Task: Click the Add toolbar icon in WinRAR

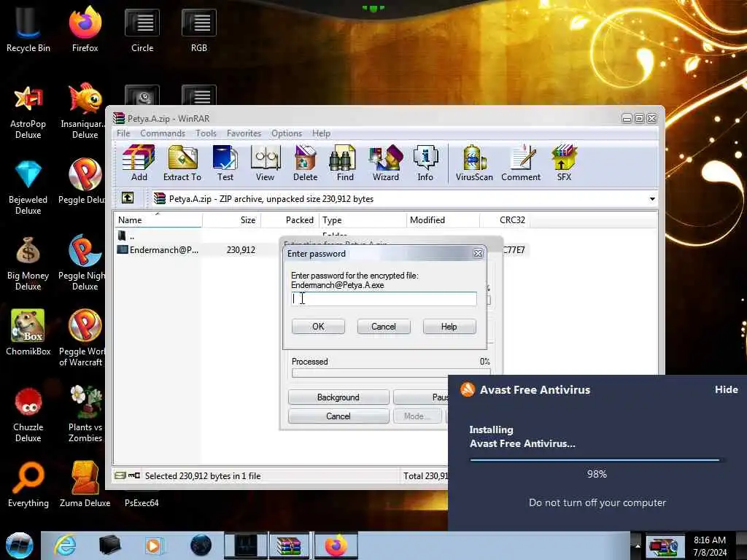Action: tap(139, 163)
